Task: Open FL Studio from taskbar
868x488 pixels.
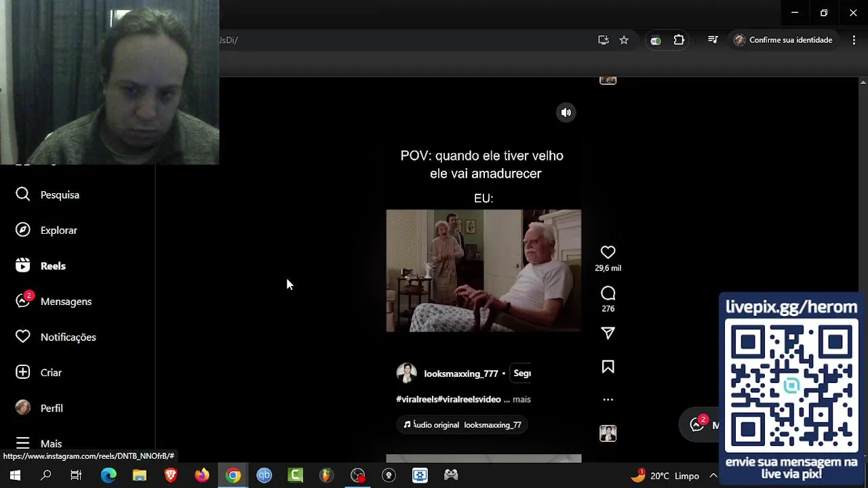Action: [327, 476]
